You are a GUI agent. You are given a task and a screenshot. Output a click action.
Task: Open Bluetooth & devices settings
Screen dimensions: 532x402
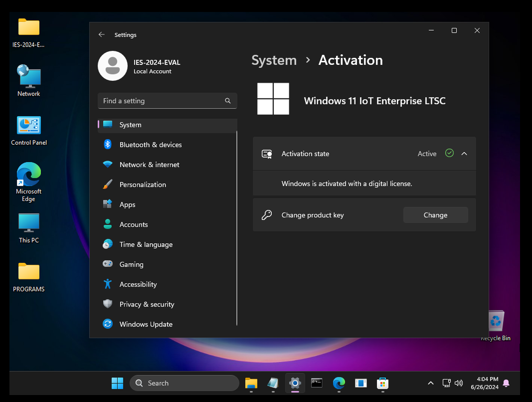tap(167, 145)
